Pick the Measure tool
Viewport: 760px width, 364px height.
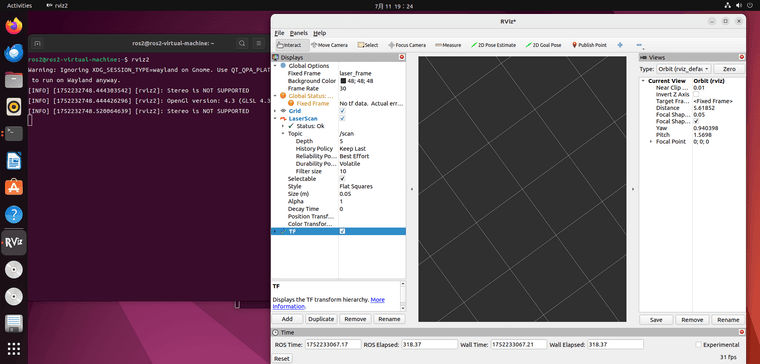(448, 45)
